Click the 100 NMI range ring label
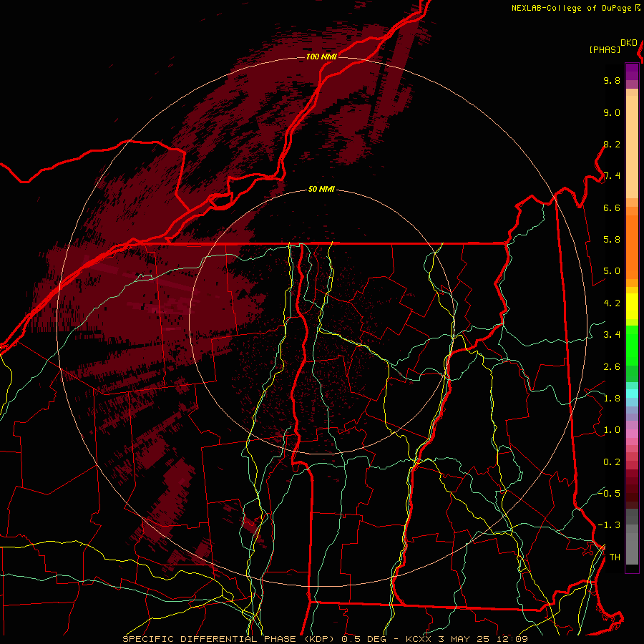The width and height of the screenshot is (644, 644). (x=321, y=57)
